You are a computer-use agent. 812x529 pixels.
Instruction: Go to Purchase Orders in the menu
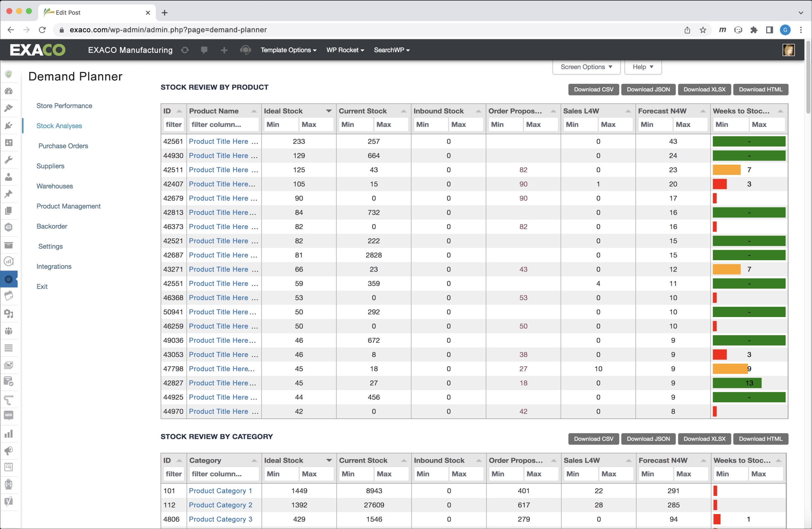[63, 146]
